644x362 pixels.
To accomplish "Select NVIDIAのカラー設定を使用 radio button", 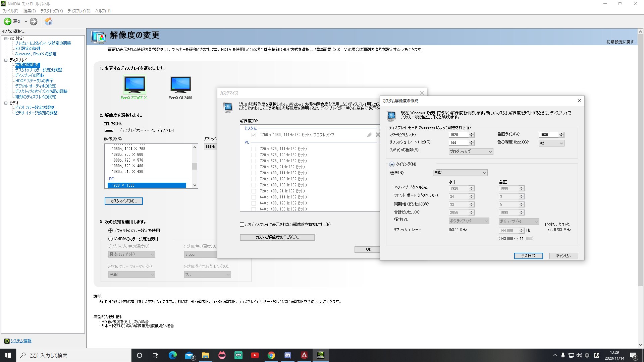I will (110, 239).
